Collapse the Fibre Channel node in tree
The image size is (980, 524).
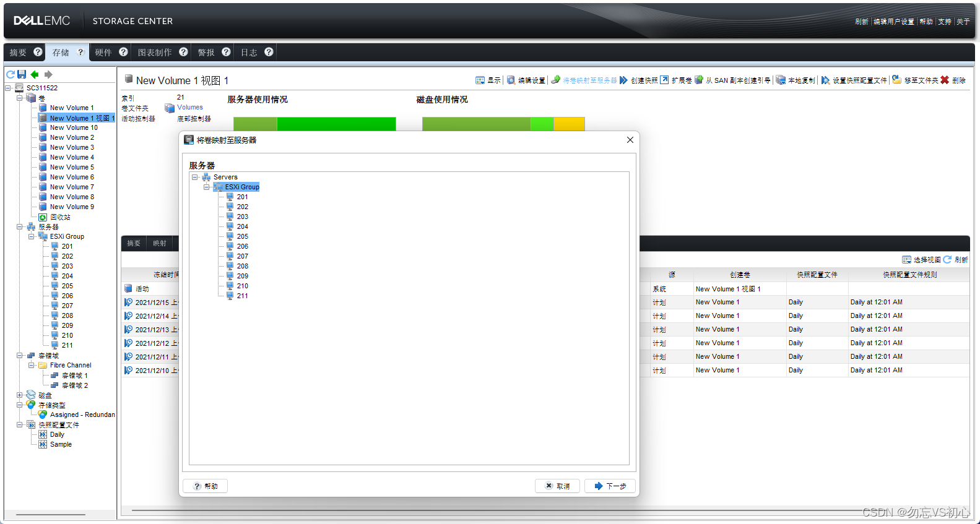point(32,365)
